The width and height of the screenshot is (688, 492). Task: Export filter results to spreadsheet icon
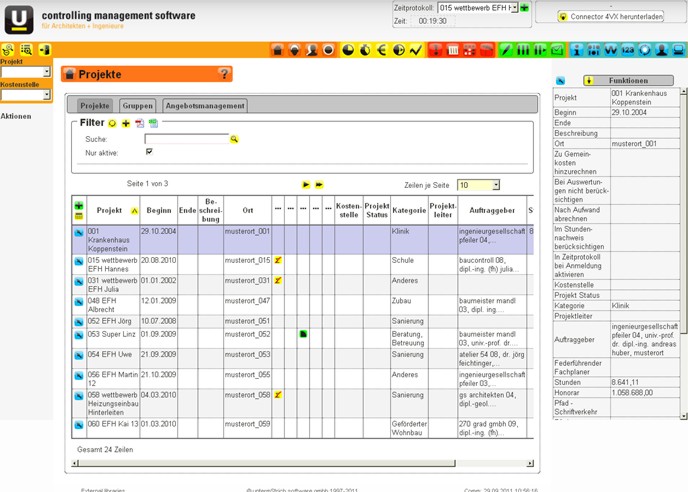point(153,123)
